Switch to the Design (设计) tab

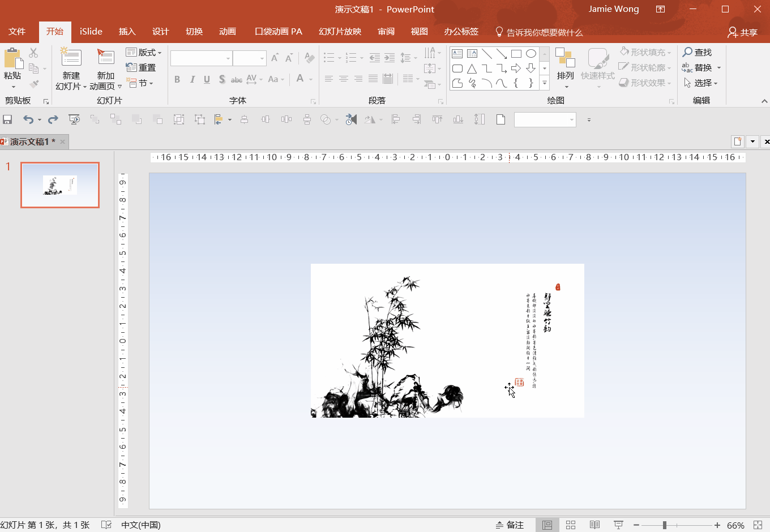pyautogui.click(x=160, y=32)
